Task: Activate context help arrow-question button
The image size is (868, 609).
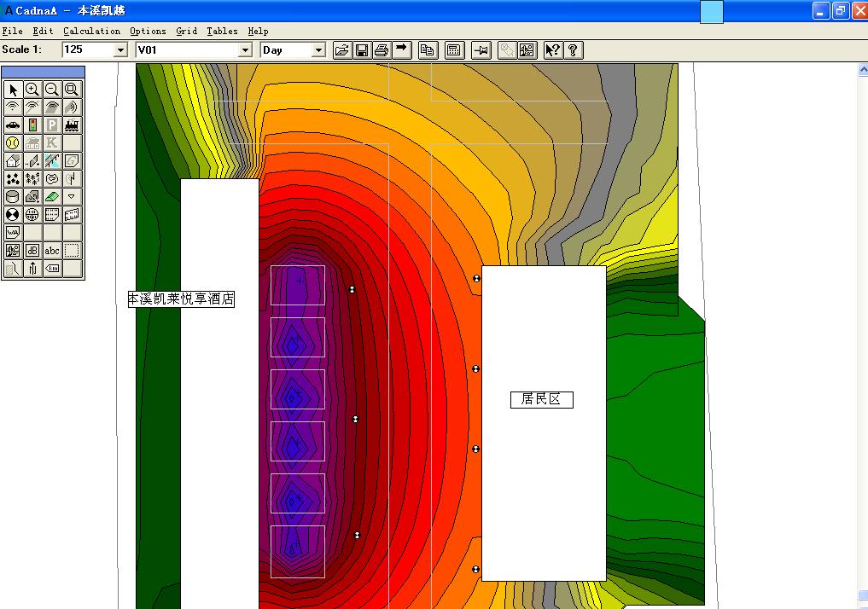Action: click(x=552, y=50)
